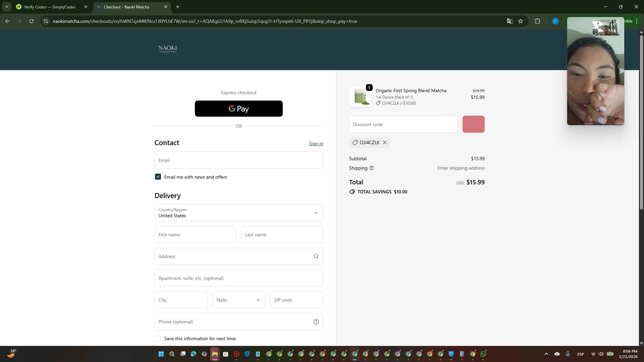
Task: Open the State dropdown
Action: pyautogui.click(x=239, y=300)
